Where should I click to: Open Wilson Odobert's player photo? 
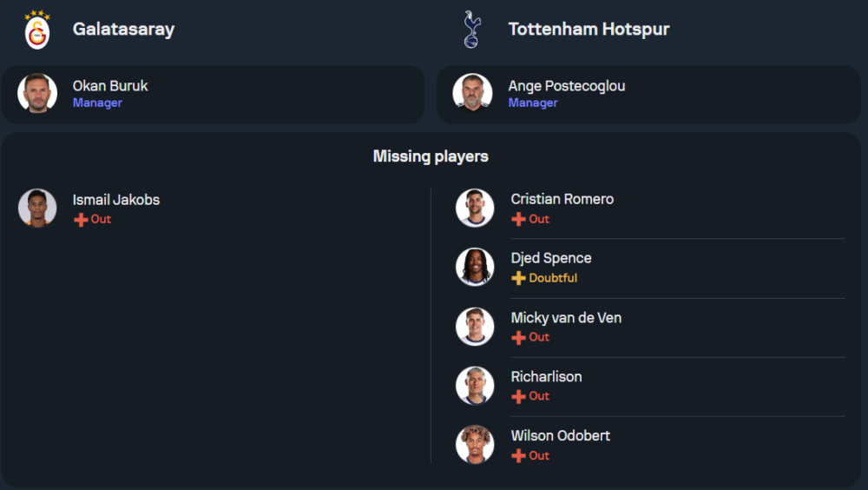pyautogui.click(x=475, y=445)
